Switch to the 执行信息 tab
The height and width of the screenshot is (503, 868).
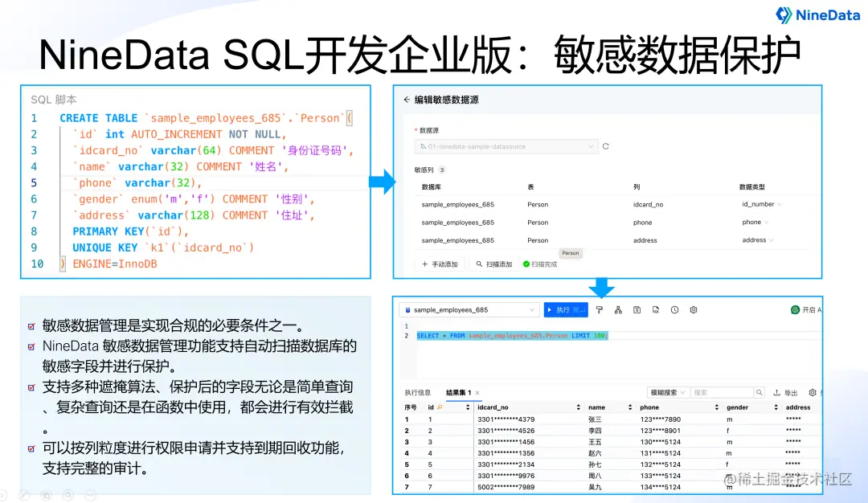point(417,393)
